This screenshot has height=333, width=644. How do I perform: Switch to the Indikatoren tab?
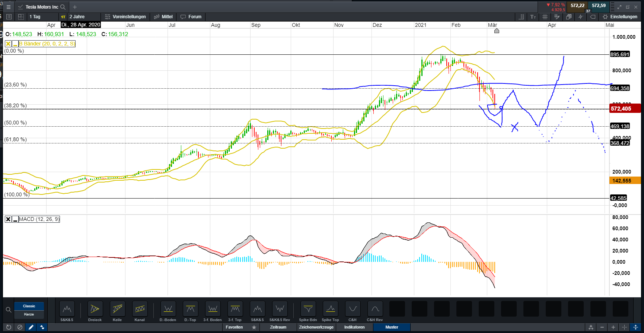[354, 327]
